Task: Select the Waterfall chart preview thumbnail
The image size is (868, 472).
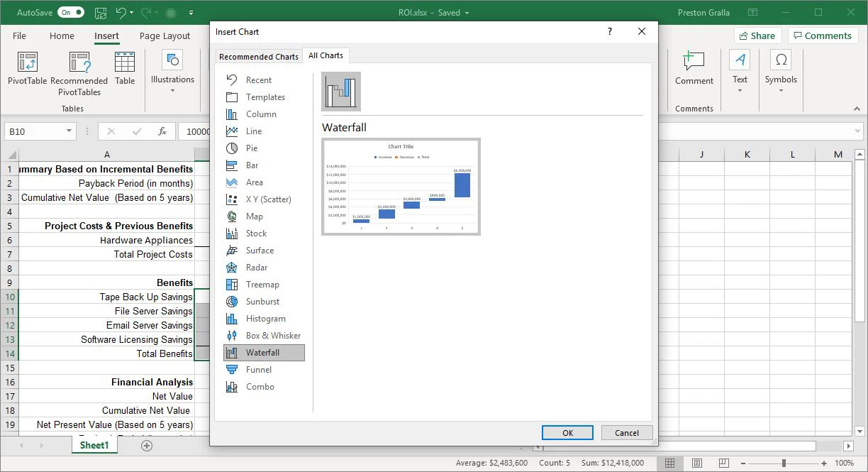Action: (401, 187)
